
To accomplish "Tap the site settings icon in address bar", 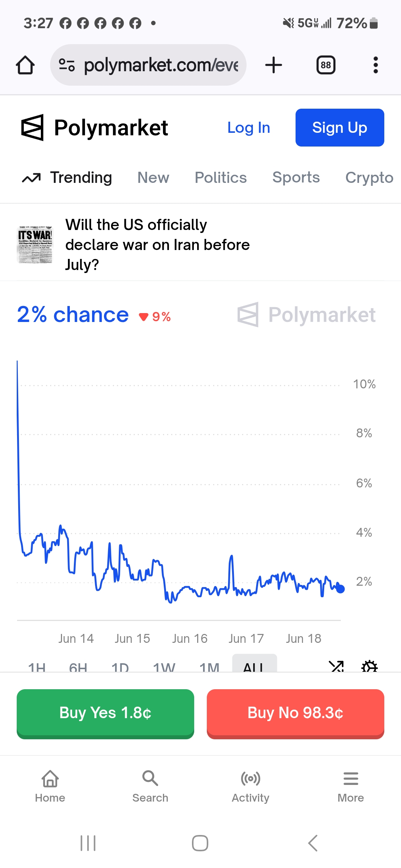I will (67, 65).
